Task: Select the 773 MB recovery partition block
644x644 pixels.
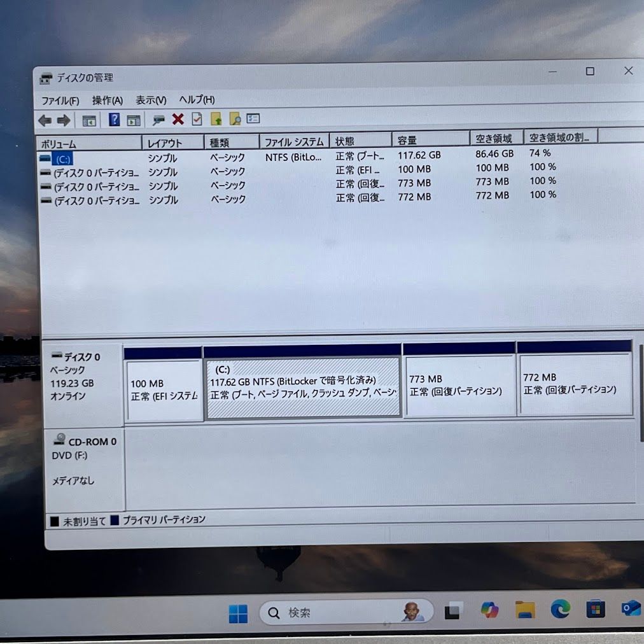Action: [x=459, y=386]
